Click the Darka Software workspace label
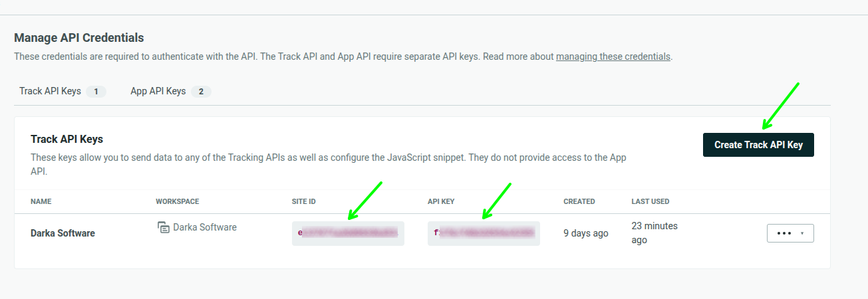 tap(205, 227)
